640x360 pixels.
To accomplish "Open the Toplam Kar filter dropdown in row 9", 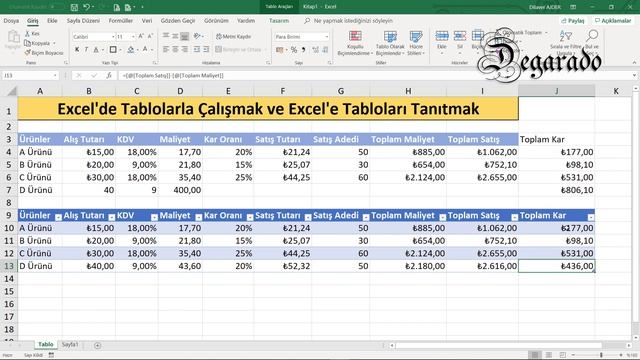I will [x=590, y=218].
